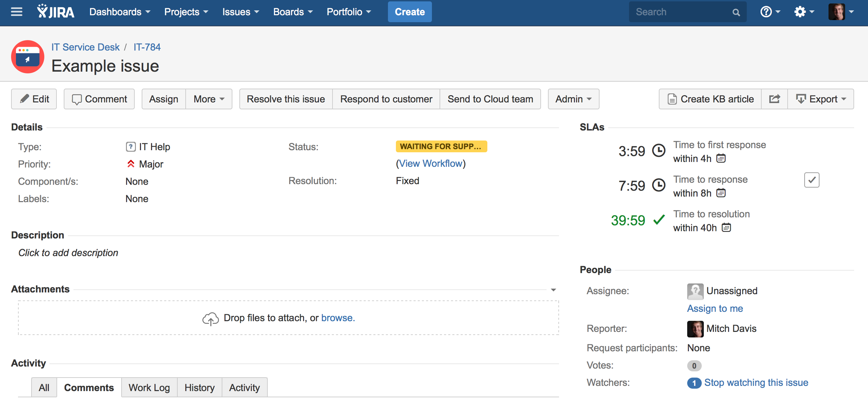
Task: Click the Assign to me link
Action: (715, 308)
